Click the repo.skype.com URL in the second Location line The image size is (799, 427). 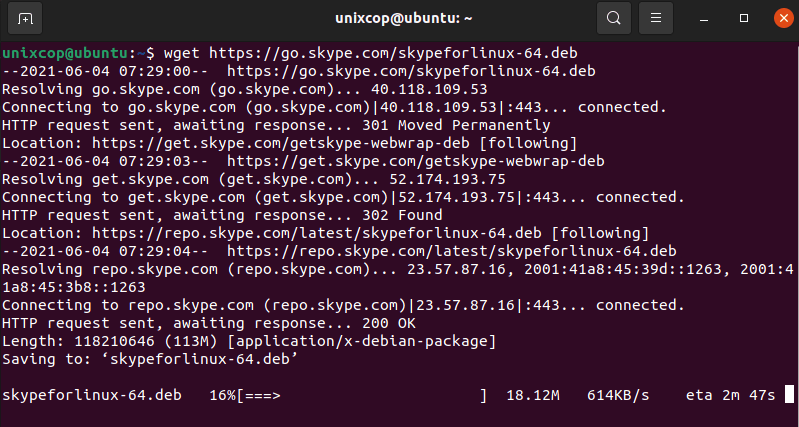pyautogui.click(x=316, y=233)
